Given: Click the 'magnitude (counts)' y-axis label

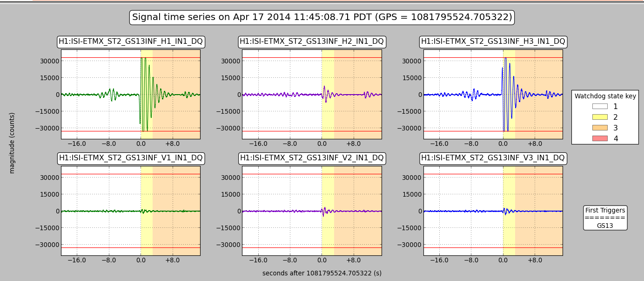Looking at the screenshot, I should click(x=12, y=143).
